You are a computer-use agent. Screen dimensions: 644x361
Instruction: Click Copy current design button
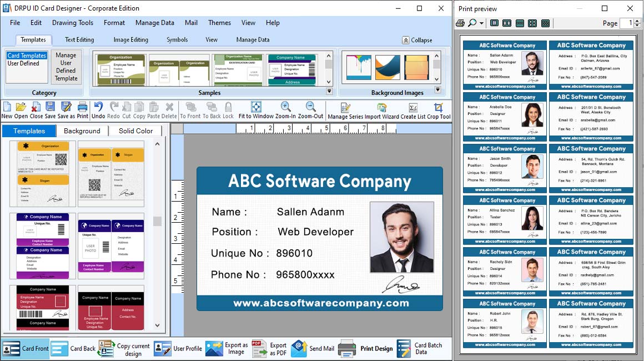(124, 349)
